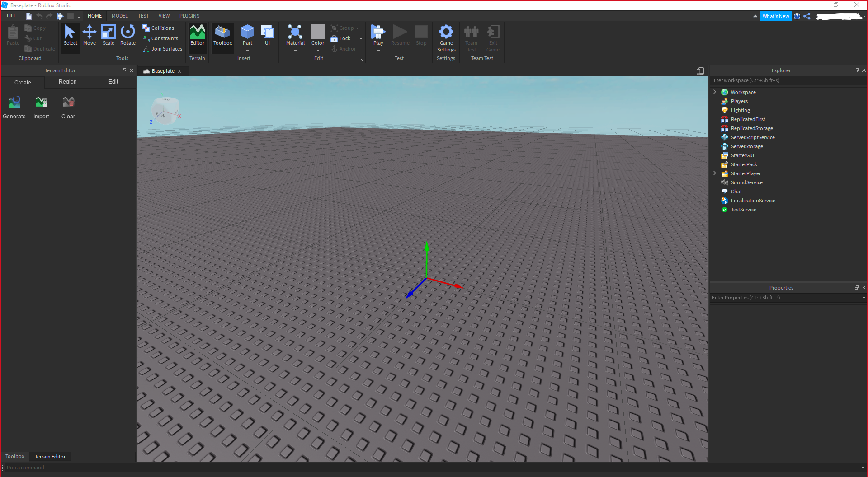
Task: Click the view selector cube gizmo
Action: [x=165, y=110]
